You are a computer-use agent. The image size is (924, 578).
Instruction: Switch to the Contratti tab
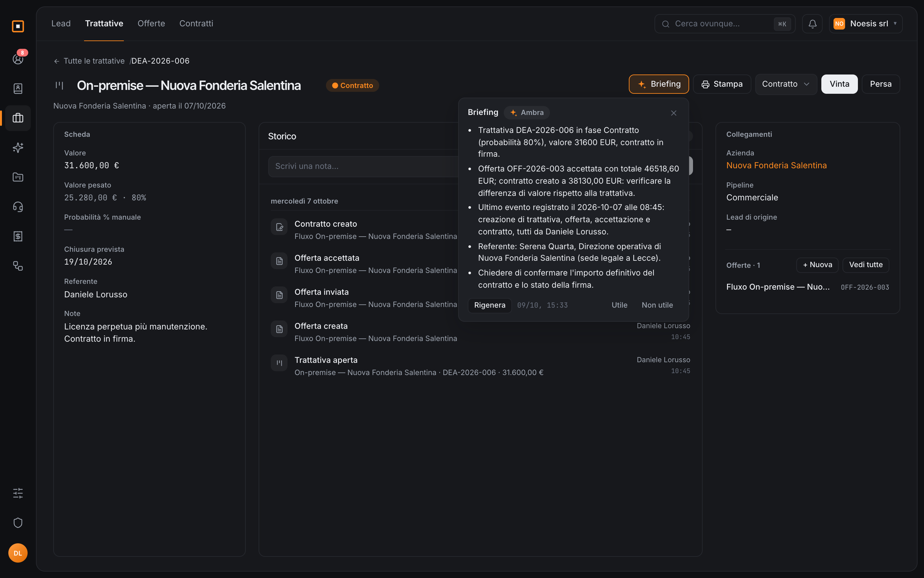pos(196,23)
